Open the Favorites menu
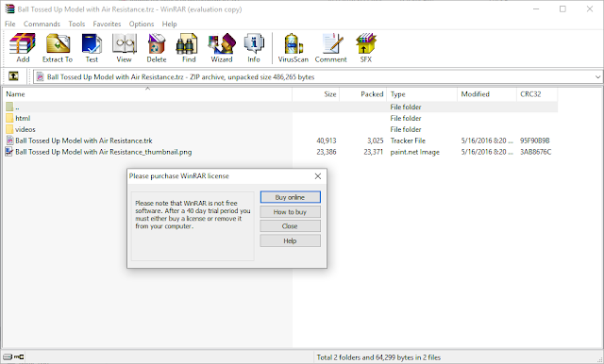604x364 pixels. 107,24
